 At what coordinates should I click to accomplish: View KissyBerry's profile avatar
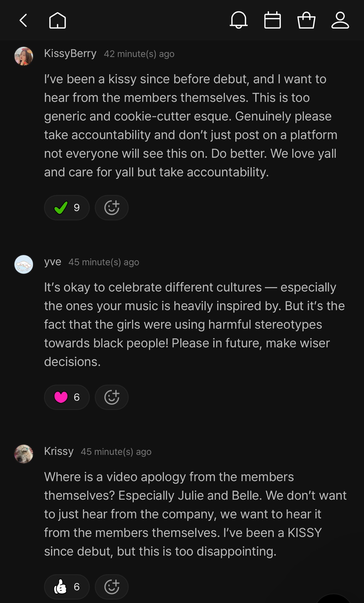(24, 56)
